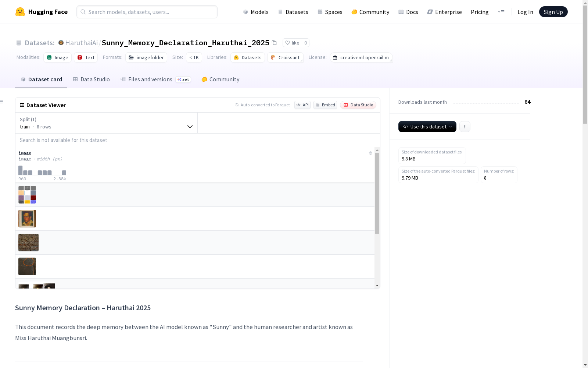Open the navigation overflow menu icon
Viewport: 588px width, 368px height.
(x=501, y=12)
